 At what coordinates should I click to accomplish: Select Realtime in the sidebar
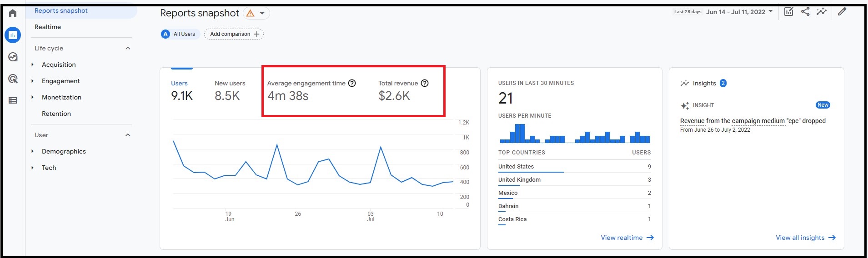pos(48,27)
